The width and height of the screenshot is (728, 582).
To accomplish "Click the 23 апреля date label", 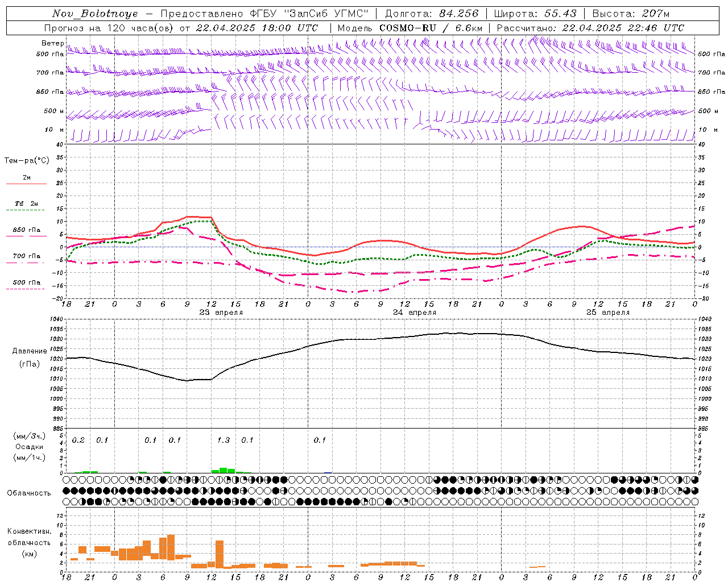I will tap(221, 313).
